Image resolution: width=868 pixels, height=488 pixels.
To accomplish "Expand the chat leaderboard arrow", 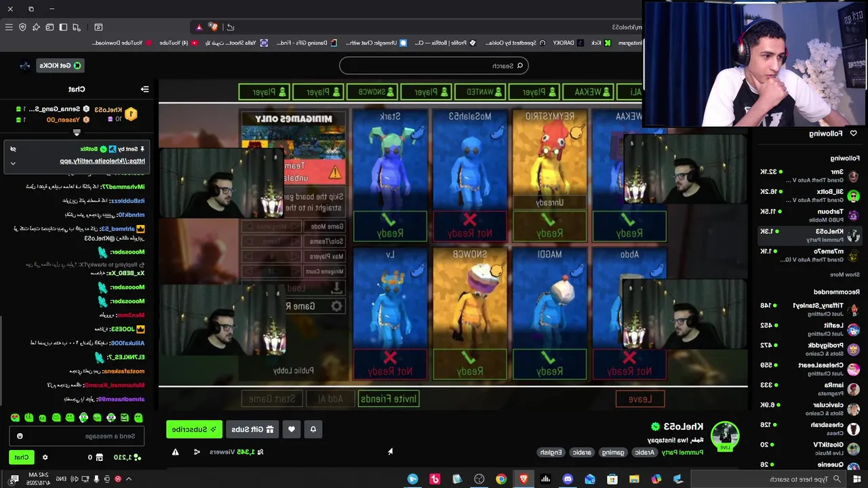I will coord(77,133).
